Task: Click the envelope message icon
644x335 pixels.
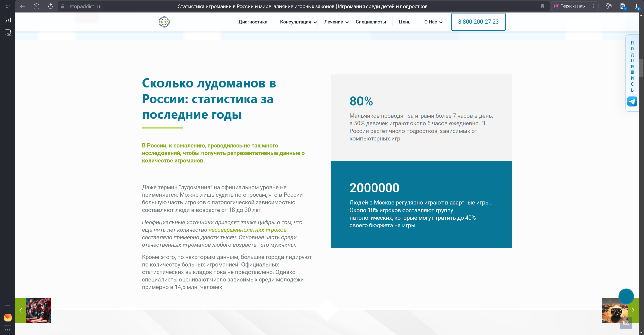Action: click(626, 323)
